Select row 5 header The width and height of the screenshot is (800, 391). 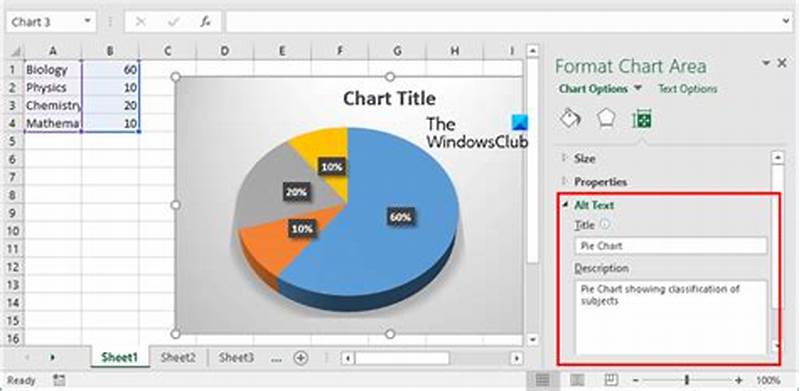[14, 141]
